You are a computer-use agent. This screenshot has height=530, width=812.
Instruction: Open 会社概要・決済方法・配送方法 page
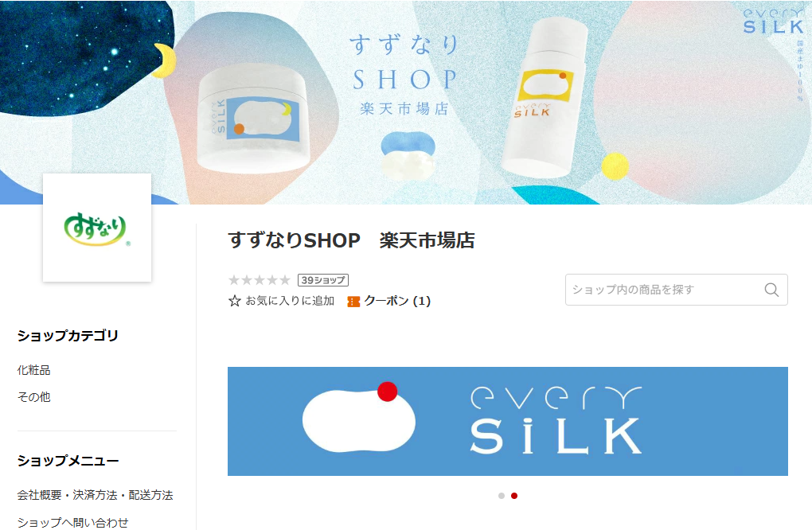[x=96, y=495]
